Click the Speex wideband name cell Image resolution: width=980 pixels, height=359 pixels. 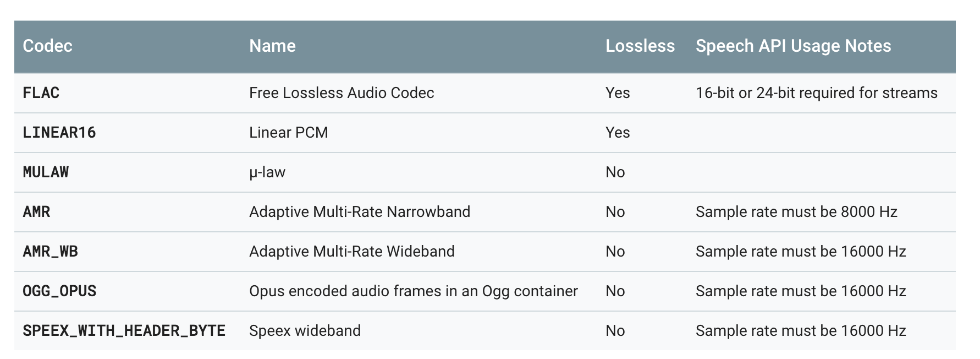point(305,330)
